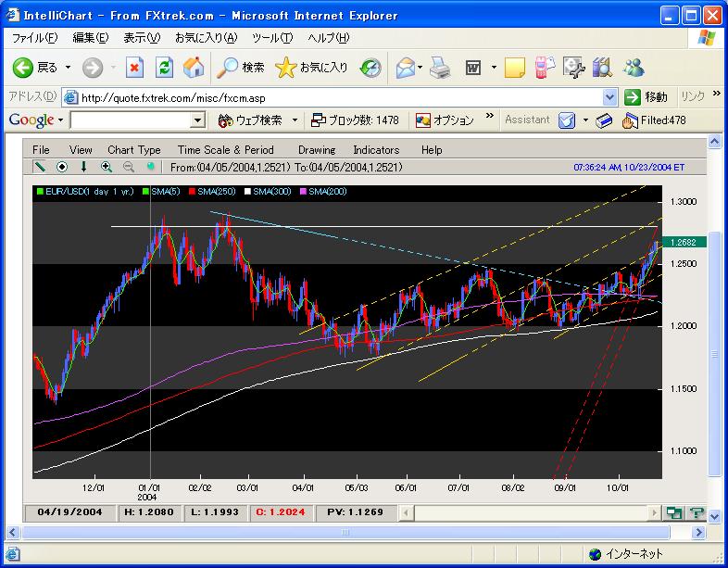Zoom in on the chart
Image resolution: width=728 pixels, height=568 pixels.
tap(107, 167)
